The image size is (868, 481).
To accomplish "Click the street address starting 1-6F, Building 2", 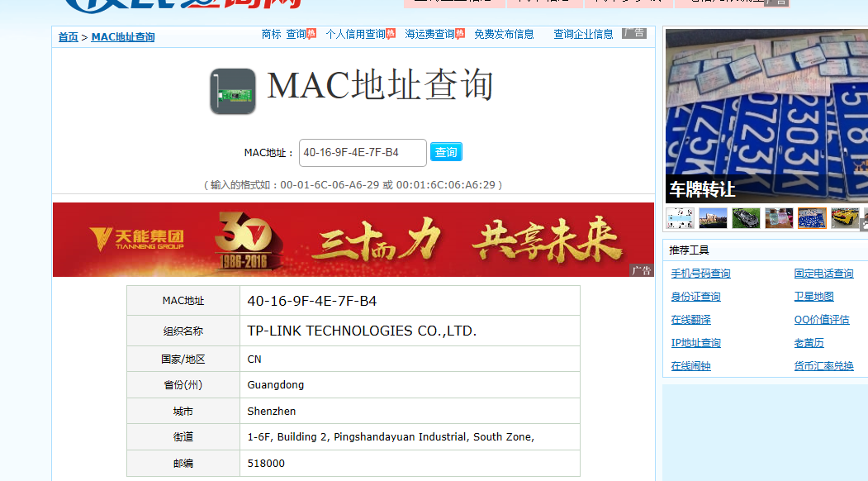I will [391, 436].
